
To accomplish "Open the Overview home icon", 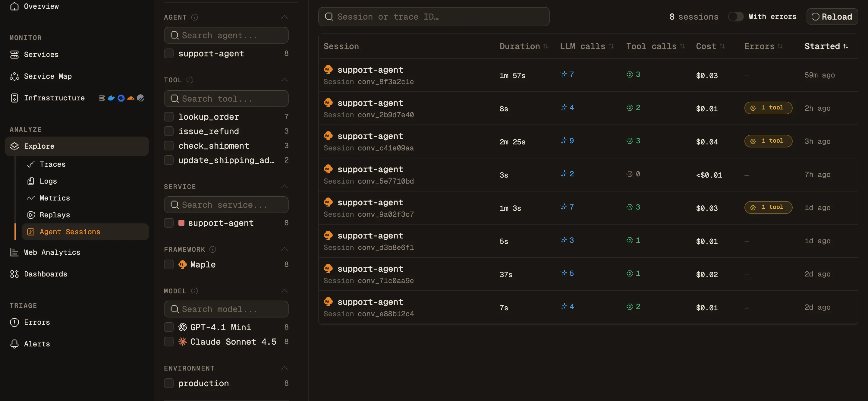I will click(14, 6).
